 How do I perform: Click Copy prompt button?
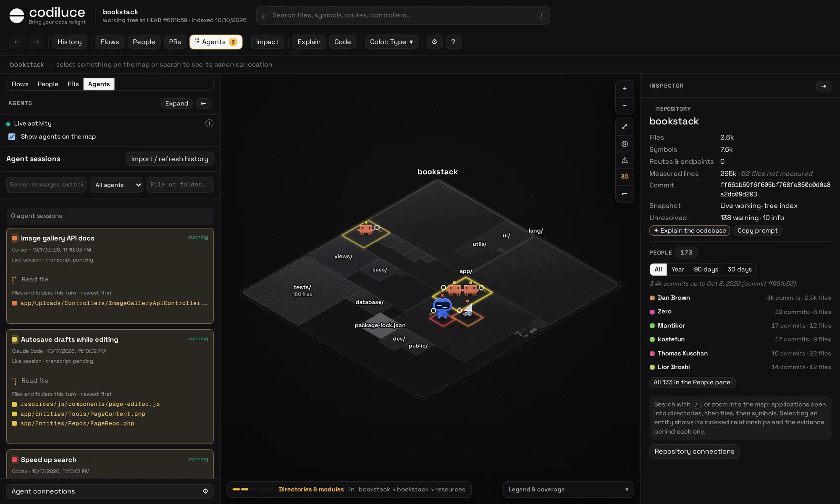(x=757, y=231)
